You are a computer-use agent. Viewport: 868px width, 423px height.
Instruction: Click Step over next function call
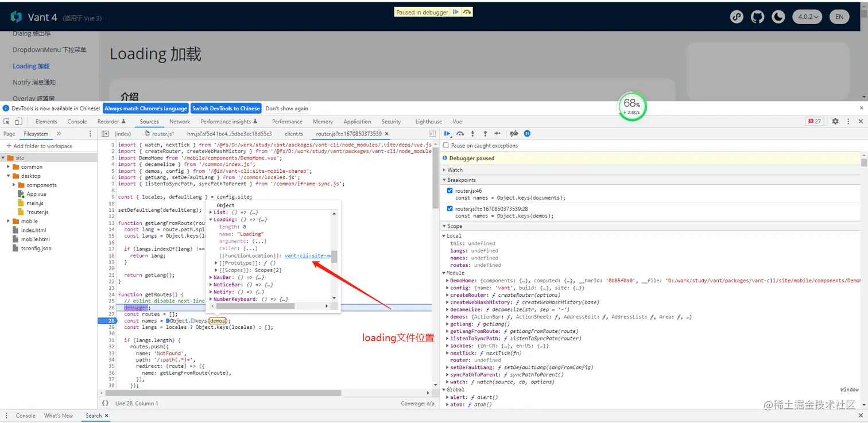pyautogui.click(x=460, y=133)
